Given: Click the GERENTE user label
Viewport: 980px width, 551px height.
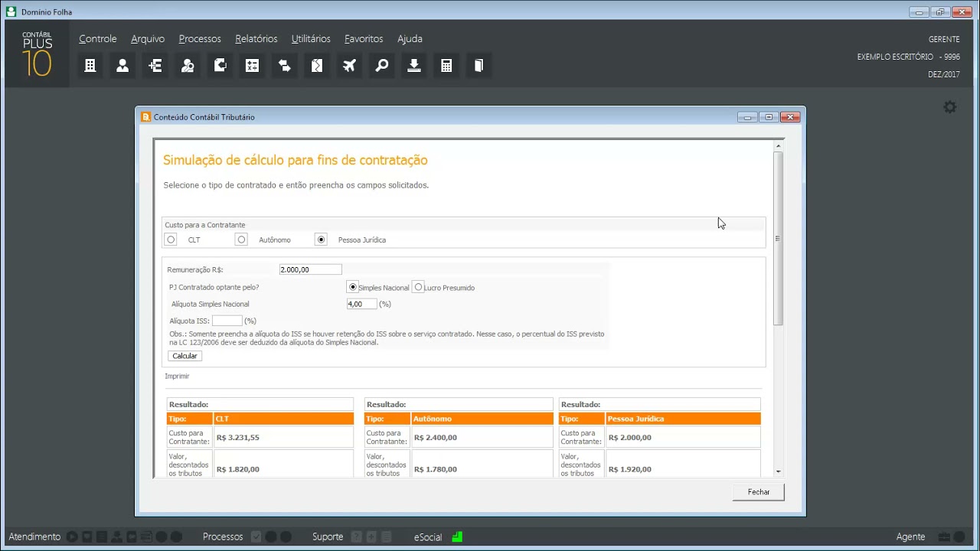Looking at the screenshot, I should [944, 40].
